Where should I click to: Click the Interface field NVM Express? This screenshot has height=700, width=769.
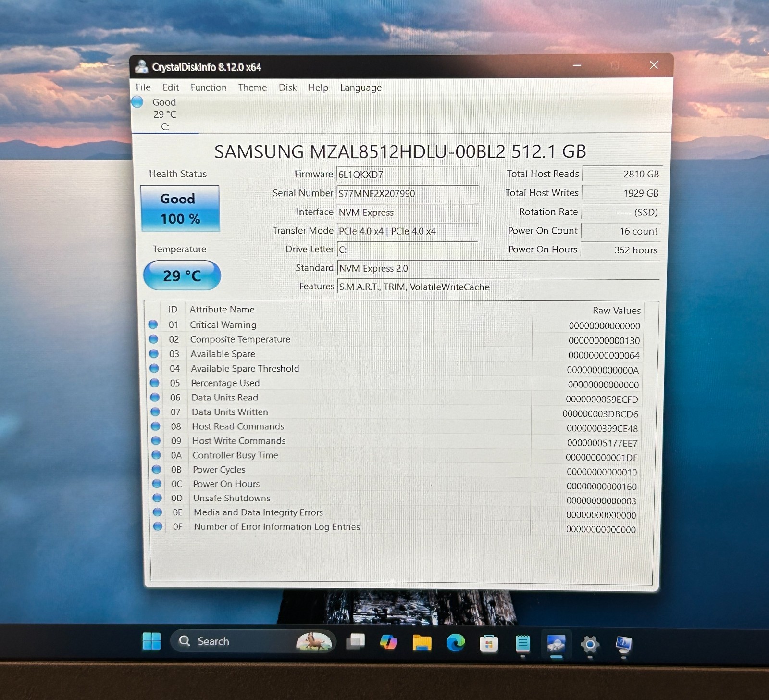coord(407,212)
